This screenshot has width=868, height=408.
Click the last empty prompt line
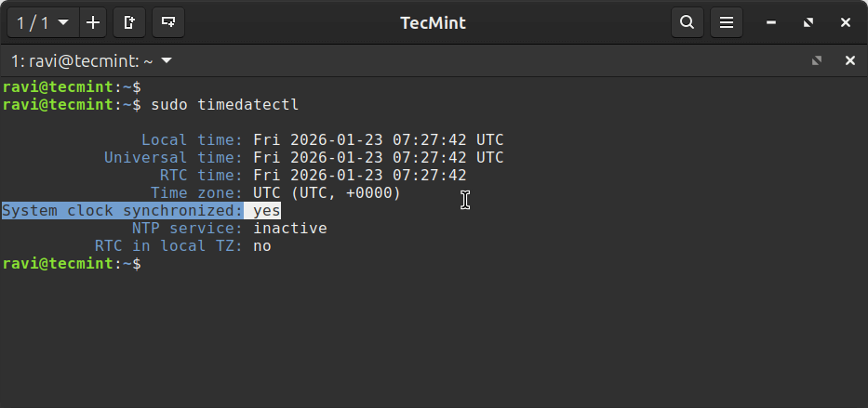[x=72, y=264]
